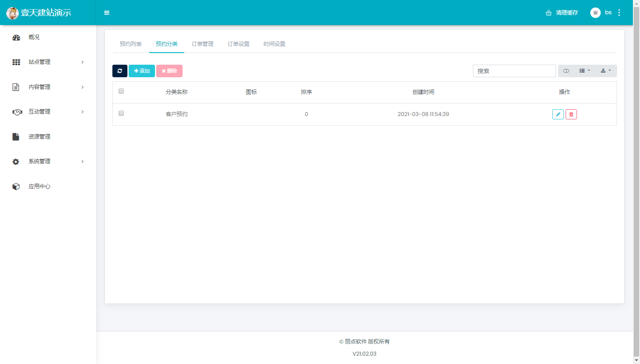Expand the 互动管理 submenu chevron
The height and width of the screenshot is (364, 640).
83,112
